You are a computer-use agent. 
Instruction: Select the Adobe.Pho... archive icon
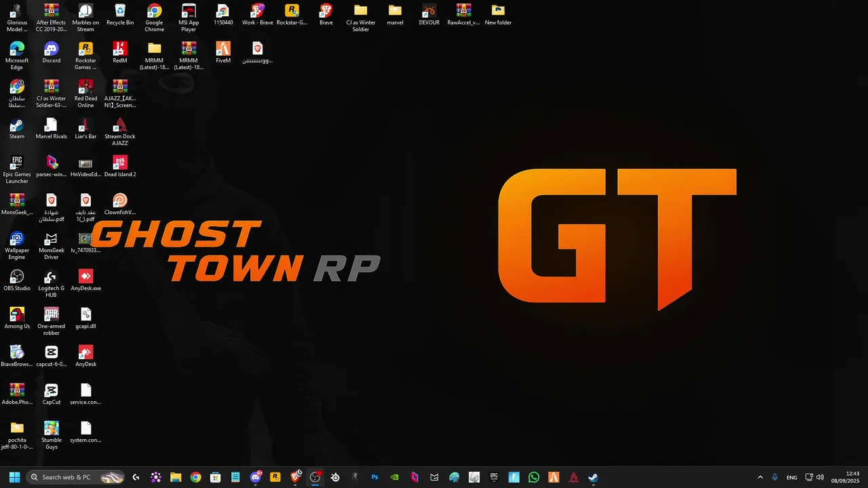pyautogui.click(x=17, y=394)
